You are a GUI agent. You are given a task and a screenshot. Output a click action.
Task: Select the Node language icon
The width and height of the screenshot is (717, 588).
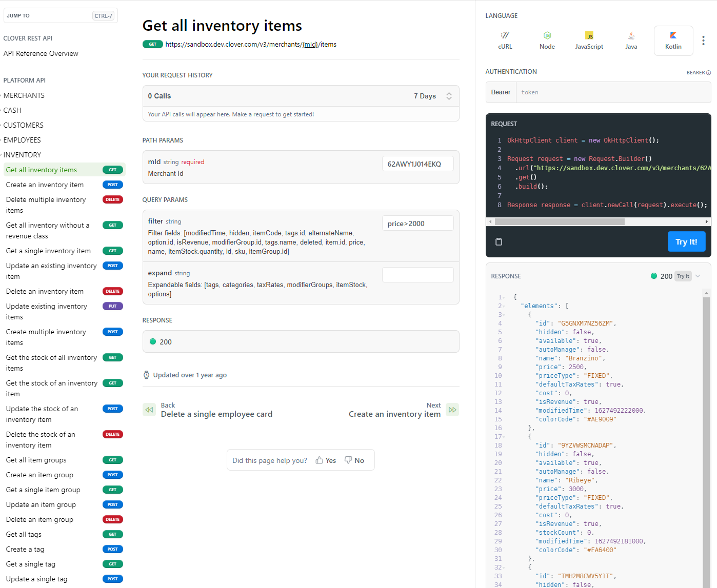tap(547, 35)
